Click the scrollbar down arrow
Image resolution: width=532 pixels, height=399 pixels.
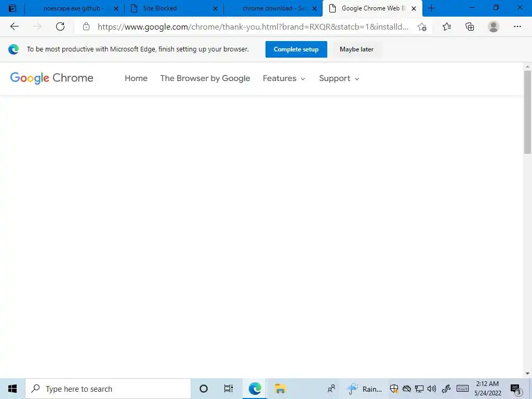click(527, 374)
